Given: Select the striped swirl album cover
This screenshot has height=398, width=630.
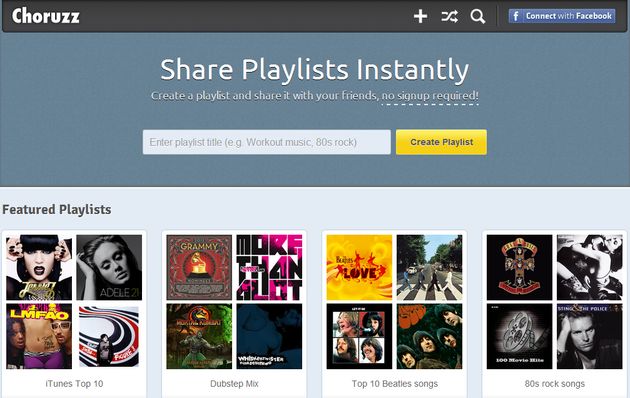Looking at the screenshot, I should [x=109, y=336].
